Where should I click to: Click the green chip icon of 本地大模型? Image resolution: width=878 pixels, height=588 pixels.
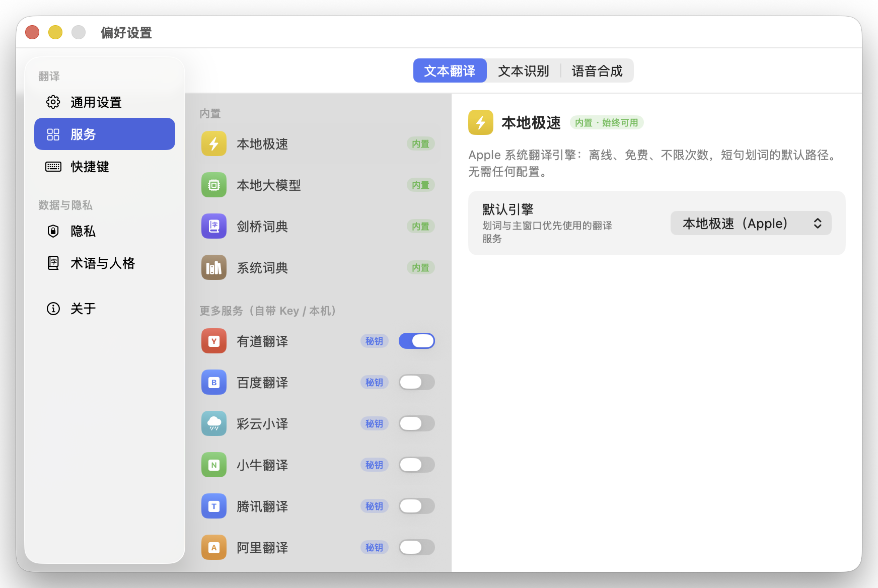[x=214, y=185]
